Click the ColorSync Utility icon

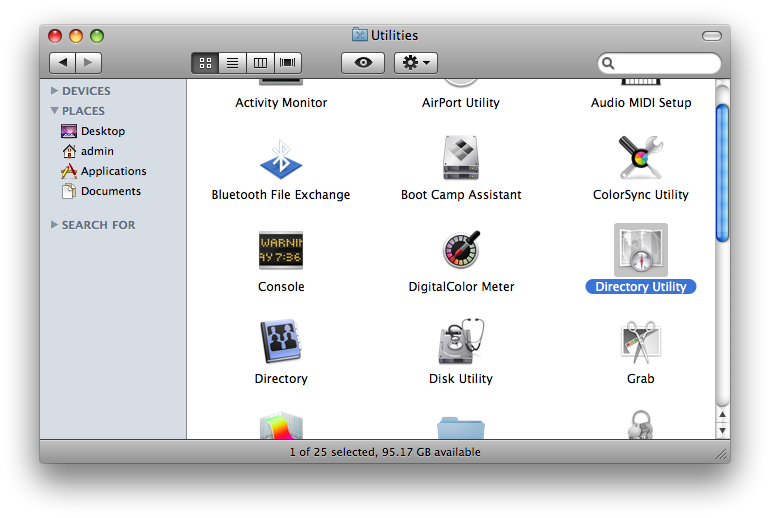pos(641,158)
